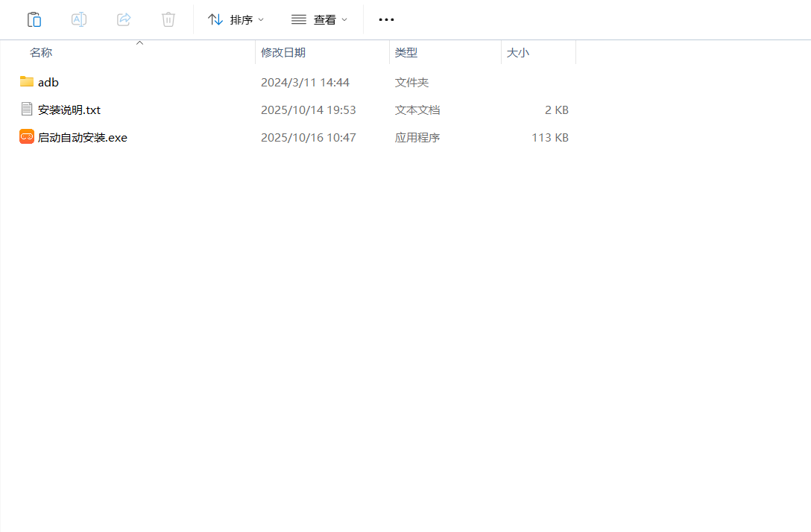This screenshot has width=811, height=532.
Task: Sort files by 名称 column header
Action: coord(41,53)
